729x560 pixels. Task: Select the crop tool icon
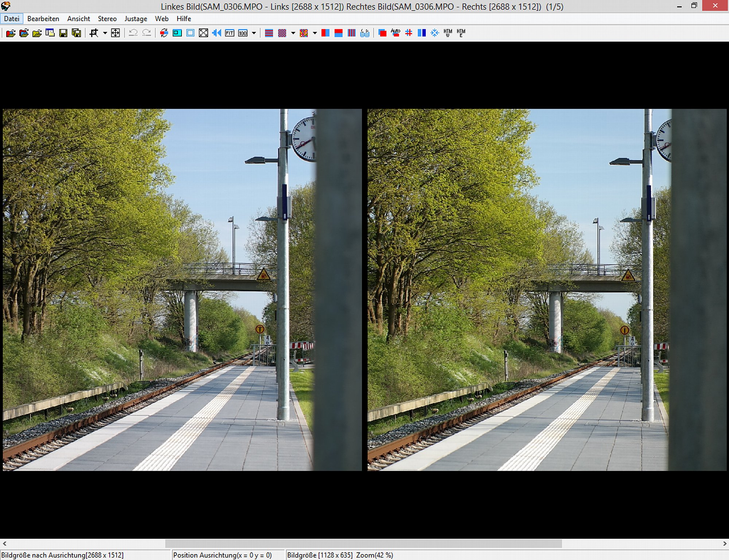(x=94, y=33)
